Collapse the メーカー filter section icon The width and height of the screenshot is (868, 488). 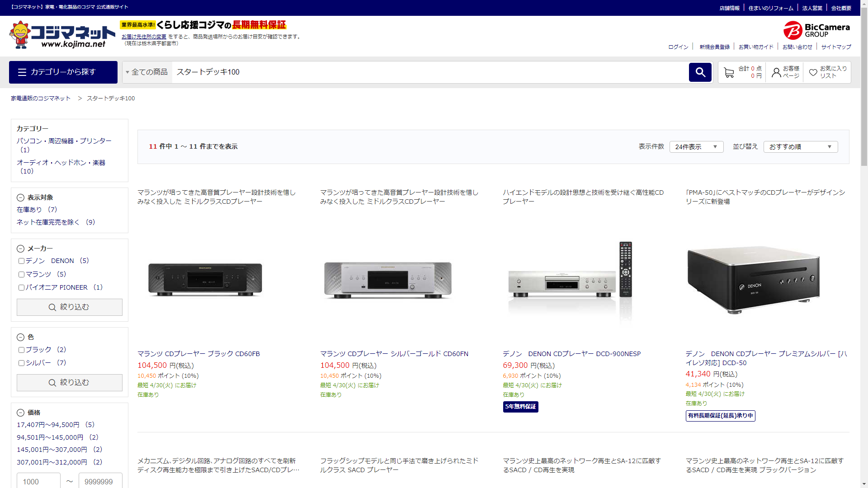point(20,249)
